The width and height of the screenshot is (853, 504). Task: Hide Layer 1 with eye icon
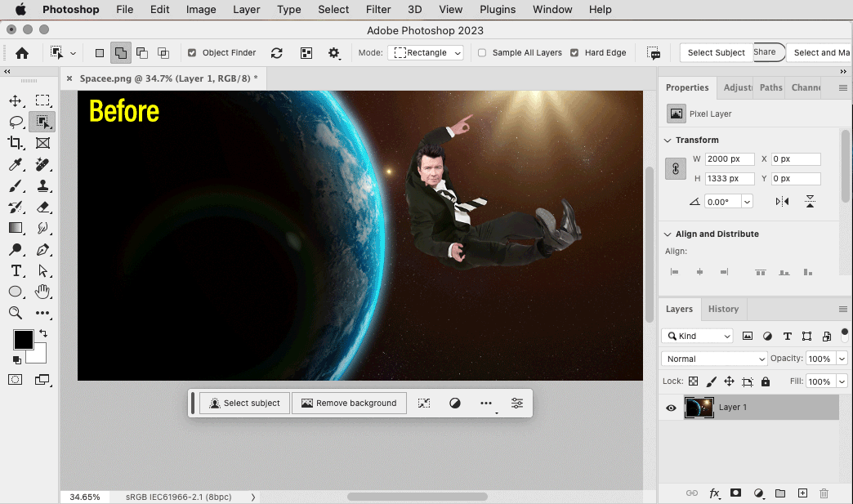click(x=671, y=408)
